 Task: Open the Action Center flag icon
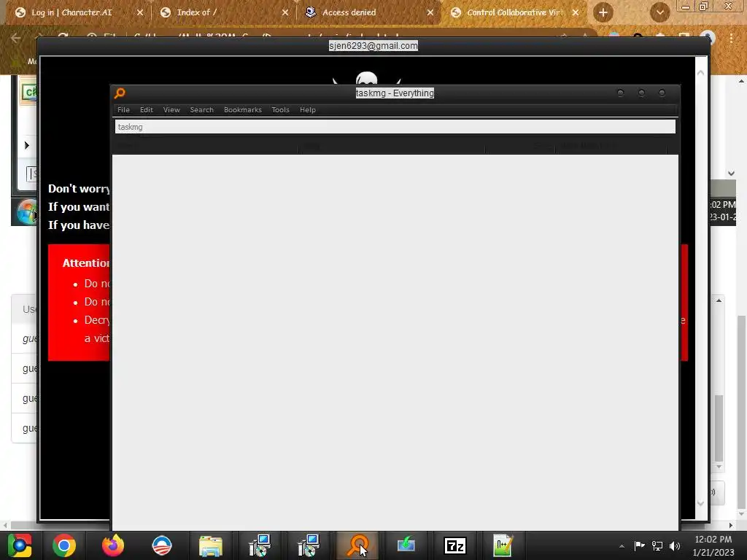tap(639, 545)
